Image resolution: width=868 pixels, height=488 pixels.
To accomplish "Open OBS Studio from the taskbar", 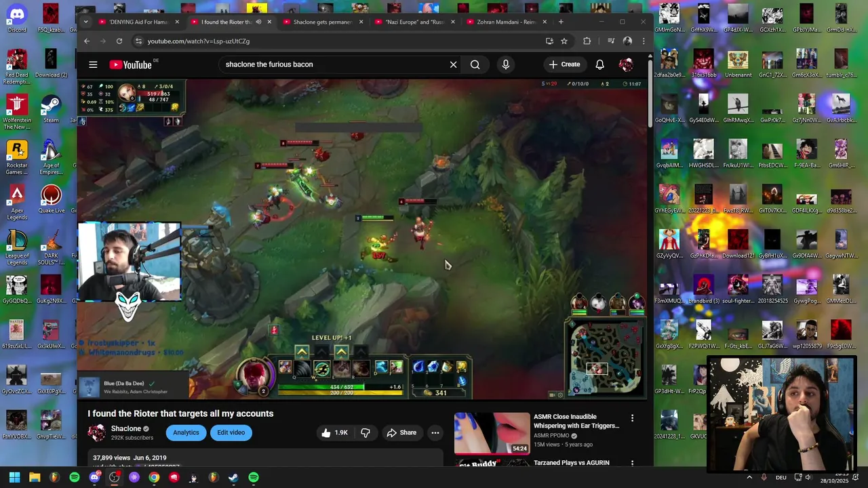I will click(x=115, y=478).
